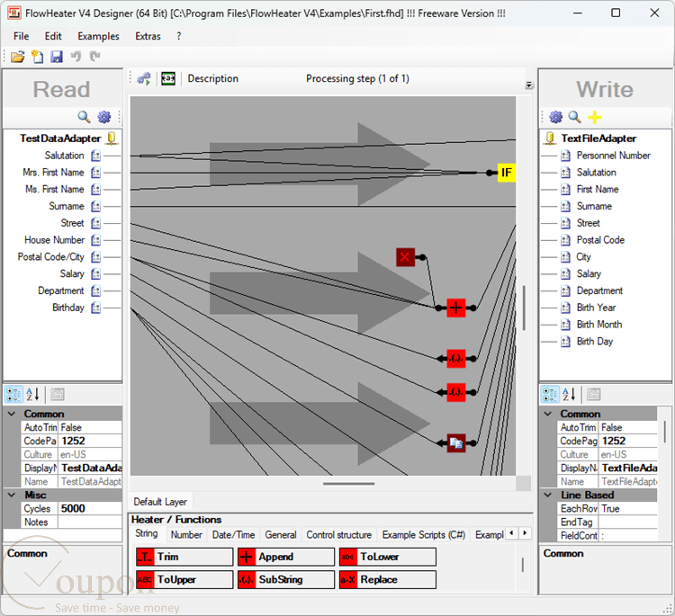Open the File menu
675x616 pixels.
point(21,36)
